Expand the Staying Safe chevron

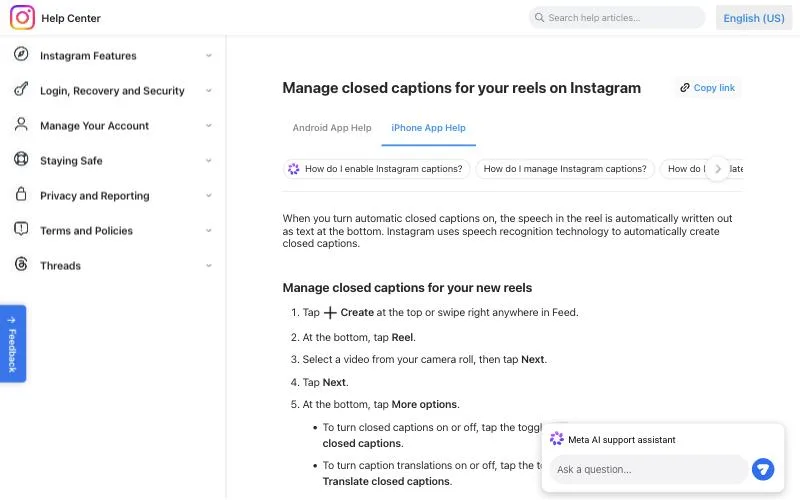tap(209, 160)
